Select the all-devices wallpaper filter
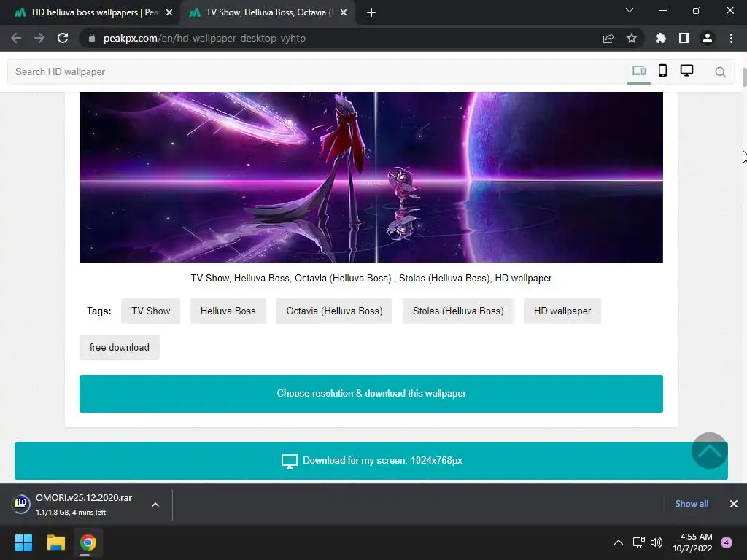The width and height of the screenshot is (747, 560). click(x=638, y=71)
